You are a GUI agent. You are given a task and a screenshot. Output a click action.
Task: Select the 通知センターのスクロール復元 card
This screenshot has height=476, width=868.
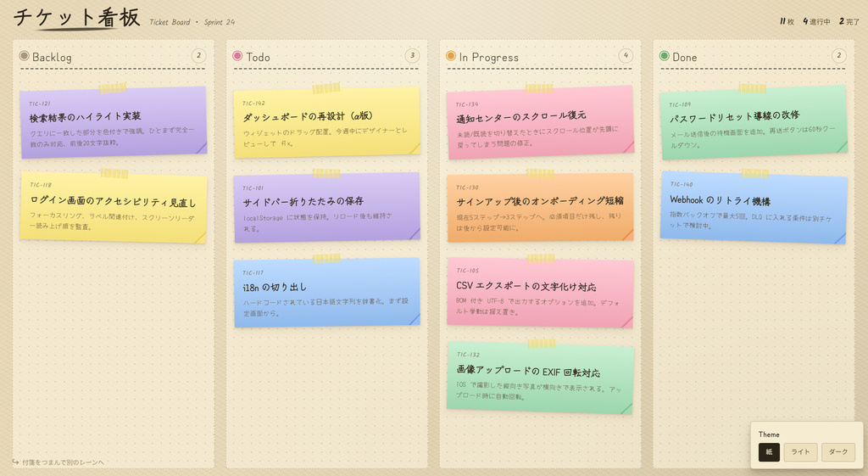pyautogui.click(x=540, y=122)
